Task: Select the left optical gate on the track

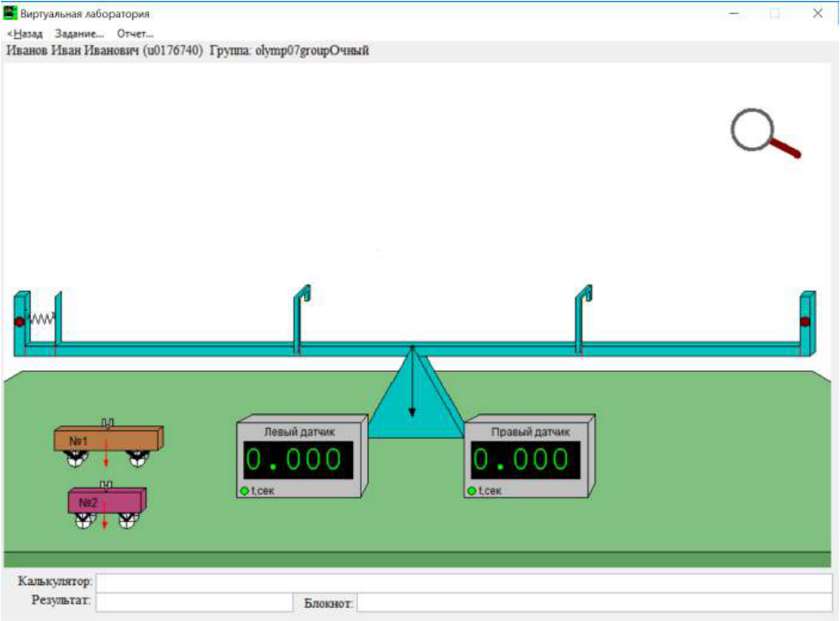Action: [x=301, y=319]
